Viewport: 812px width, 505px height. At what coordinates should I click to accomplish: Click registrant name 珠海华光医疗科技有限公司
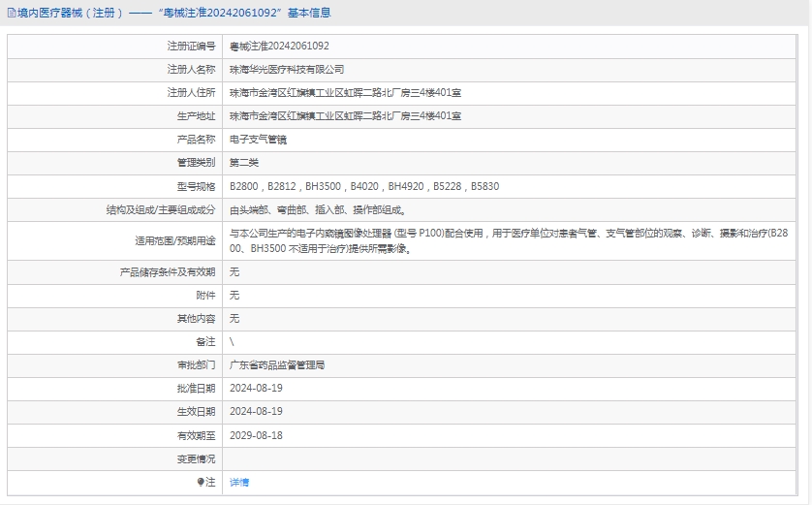click(x=286, y=70)
